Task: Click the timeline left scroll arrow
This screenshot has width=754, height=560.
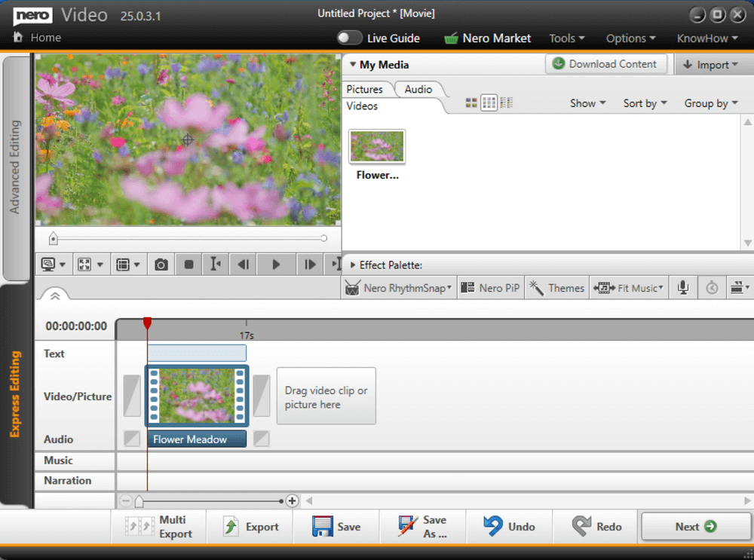Action: coord(308,501)
